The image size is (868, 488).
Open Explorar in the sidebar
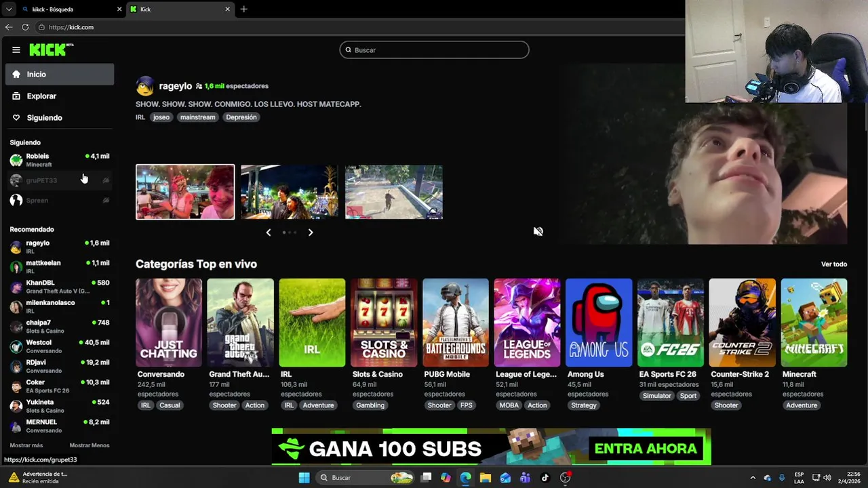pyautogui.click(x=60, y=96)
